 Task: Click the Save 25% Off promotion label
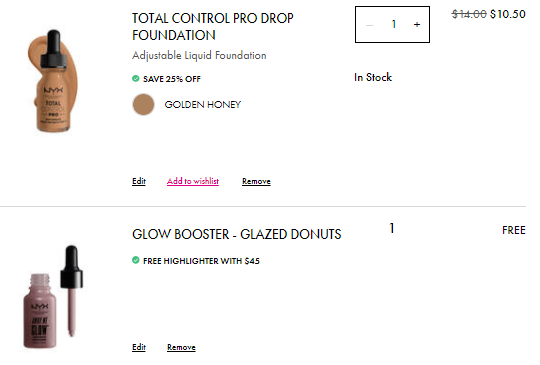(172, 79)
